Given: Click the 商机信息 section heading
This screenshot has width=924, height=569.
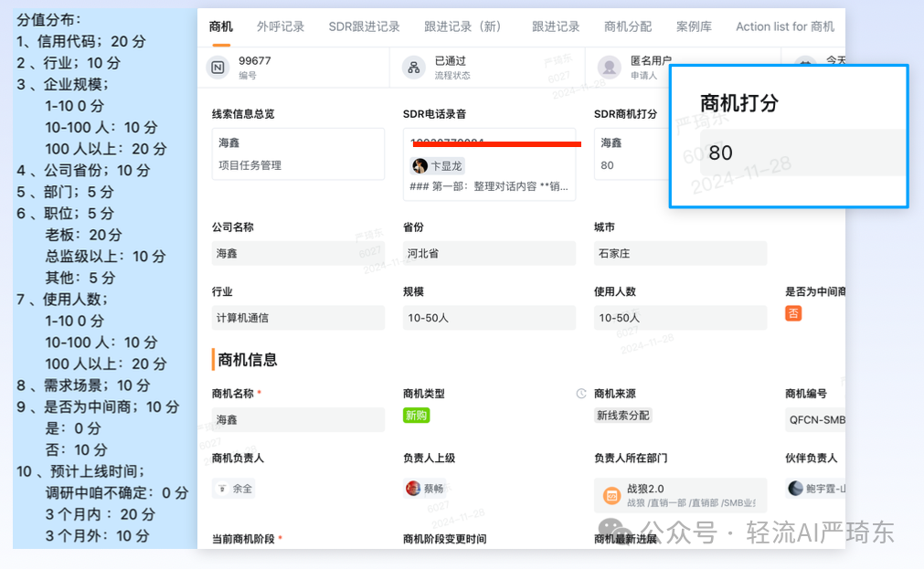Looking at the screenshot, I should tap(248, 360).
